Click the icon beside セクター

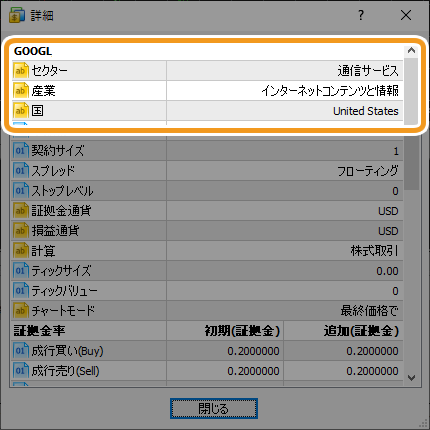pos(21,71)
